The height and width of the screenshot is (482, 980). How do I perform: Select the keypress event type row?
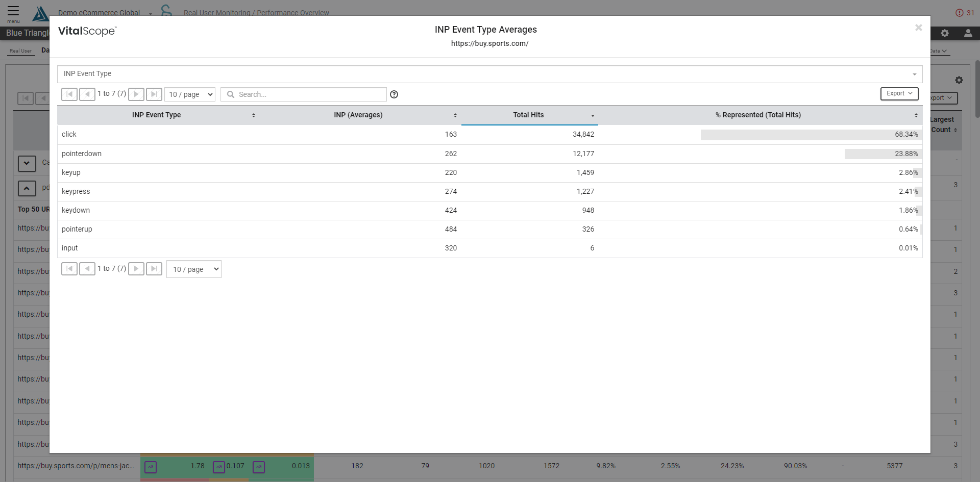click(x=490, y=192)
